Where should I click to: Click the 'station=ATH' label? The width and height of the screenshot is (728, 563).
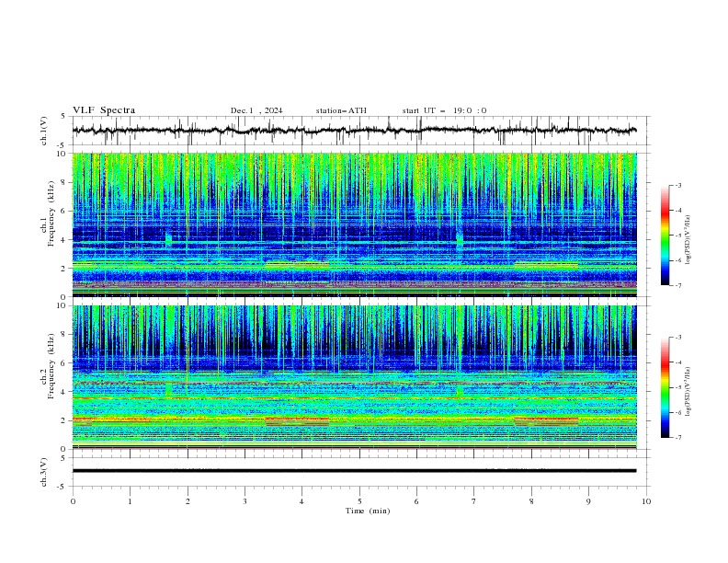point(341,110)
